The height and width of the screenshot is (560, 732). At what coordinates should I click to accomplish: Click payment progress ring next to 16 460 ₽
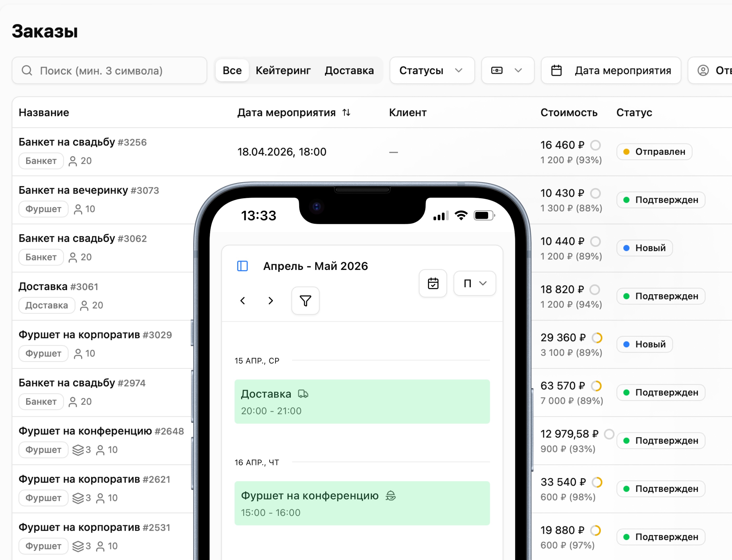[x=595, y=145]
